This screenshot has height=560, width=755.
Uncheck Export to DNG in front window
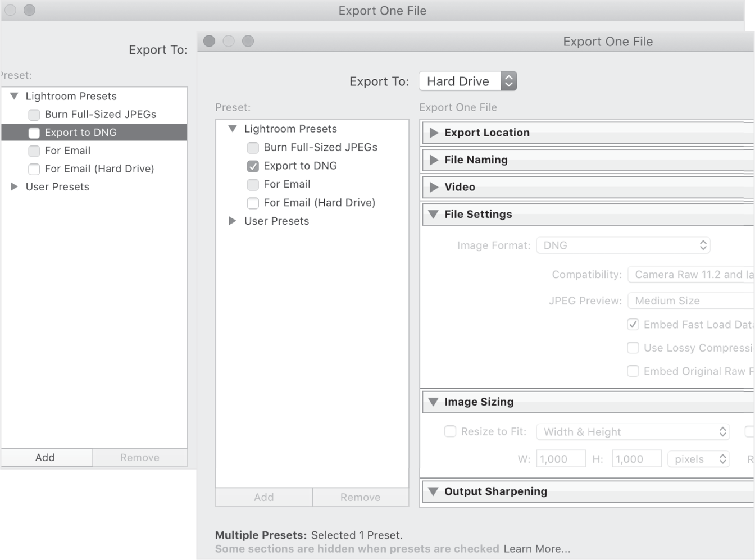click(253, 166)
